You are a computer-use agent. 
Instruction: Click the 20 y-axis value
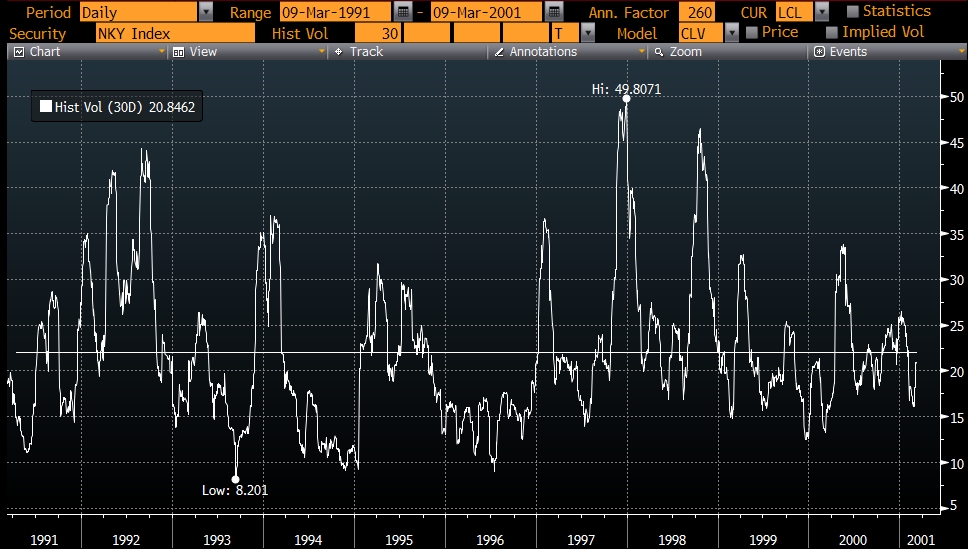956,372
